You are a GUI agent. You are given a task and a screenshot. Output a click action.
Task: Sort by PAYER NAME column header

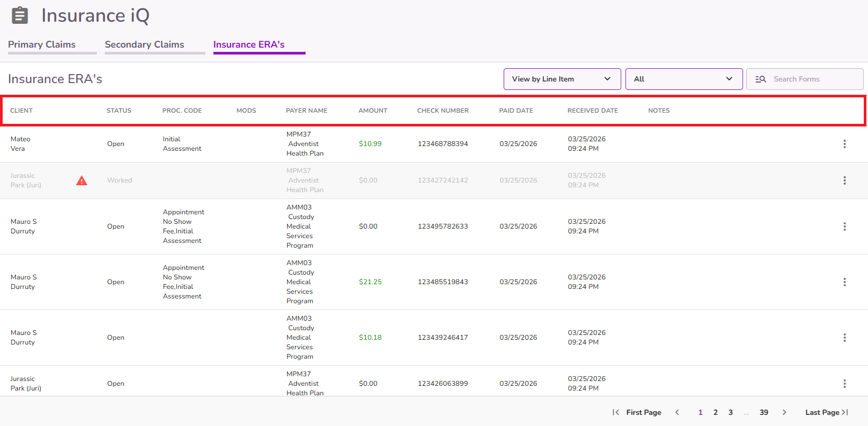coord(307,111)
